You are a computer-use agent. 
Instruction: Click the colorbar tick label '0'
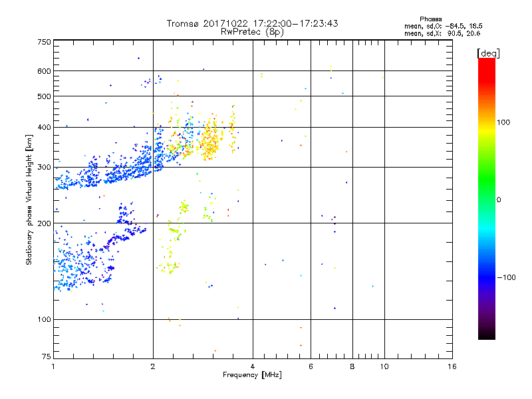click(499, 200)
